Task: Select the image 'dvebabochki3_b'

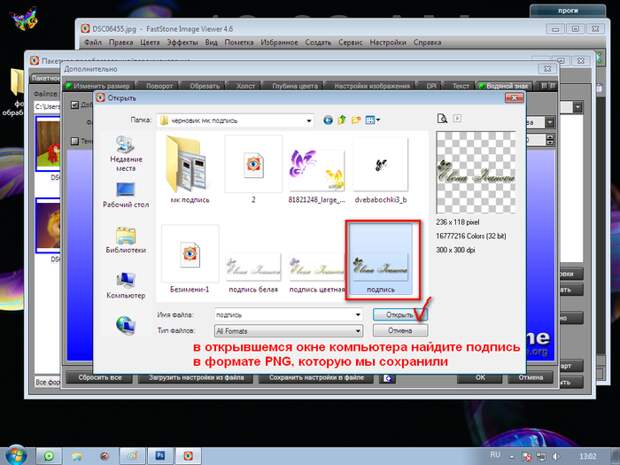Action: (x=380, y=170)
